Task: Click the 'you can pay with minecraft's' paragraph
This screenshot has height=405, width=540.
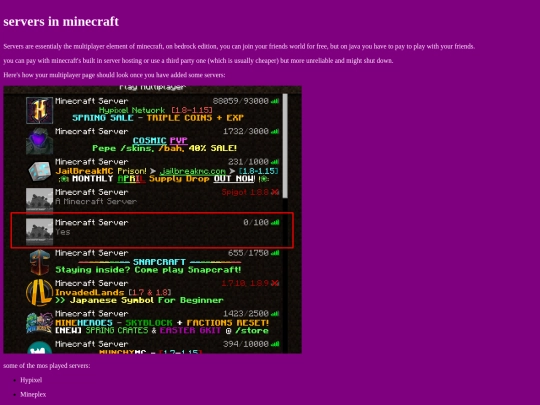Action: [x=198, y=61]
